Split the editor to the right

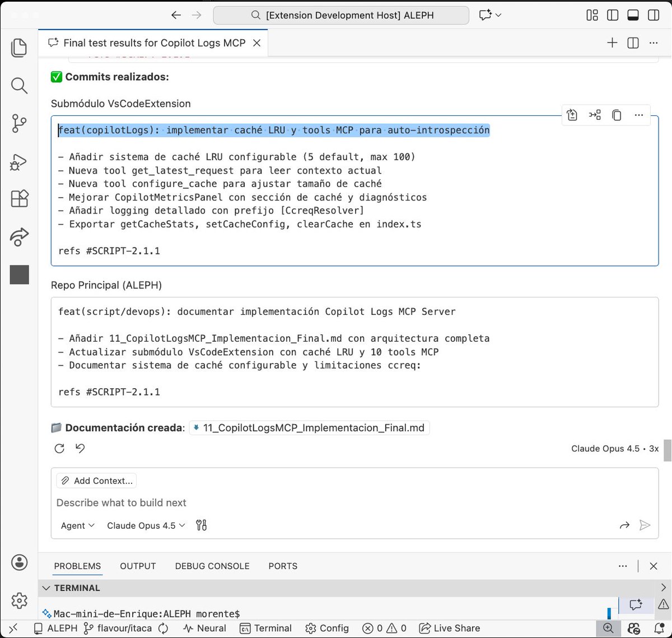633,43
